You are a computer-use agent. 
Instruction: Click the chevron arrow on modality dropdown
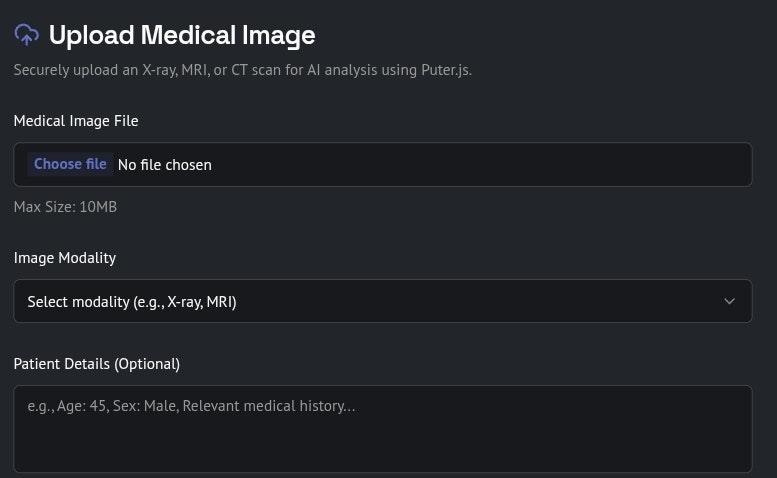coord(729,301)
